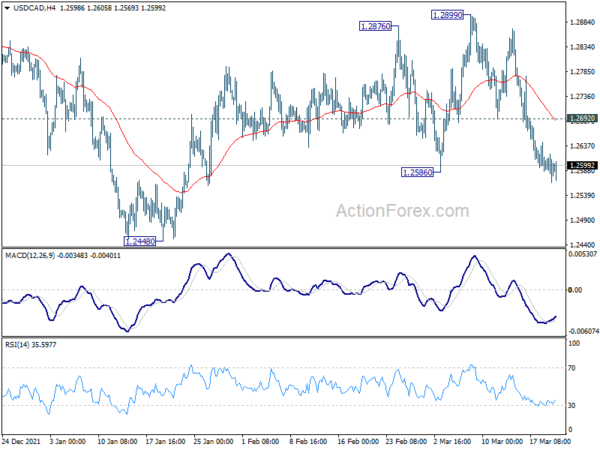Click the 2 Mar 16:00 date label
Screen dimensions: 600x450
(x=452, y=441)
